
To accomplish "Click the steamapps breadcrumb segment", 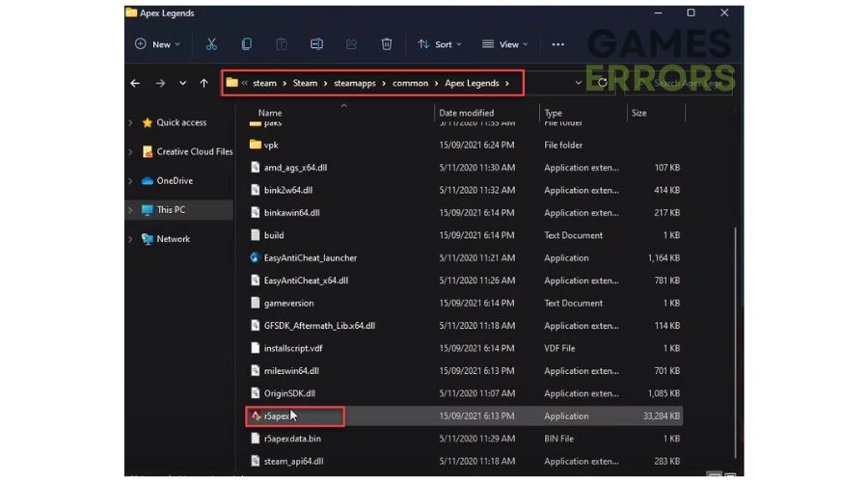I will pyautogui.click(x=355, y=83).
